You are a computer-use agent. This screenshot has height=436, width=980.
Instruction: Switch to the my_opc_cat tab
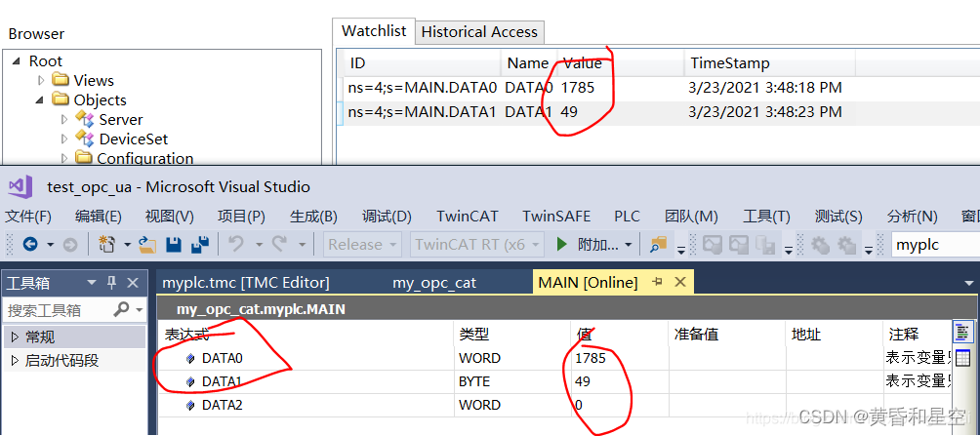click(x=434, y=282)
